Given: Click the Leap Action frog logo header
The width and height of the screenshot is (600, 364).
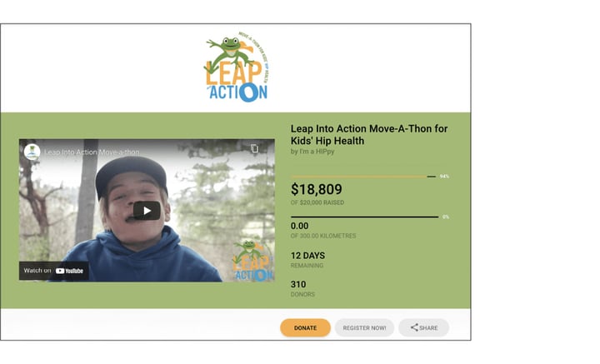Looking at the screenshot, I should point(237,67).
